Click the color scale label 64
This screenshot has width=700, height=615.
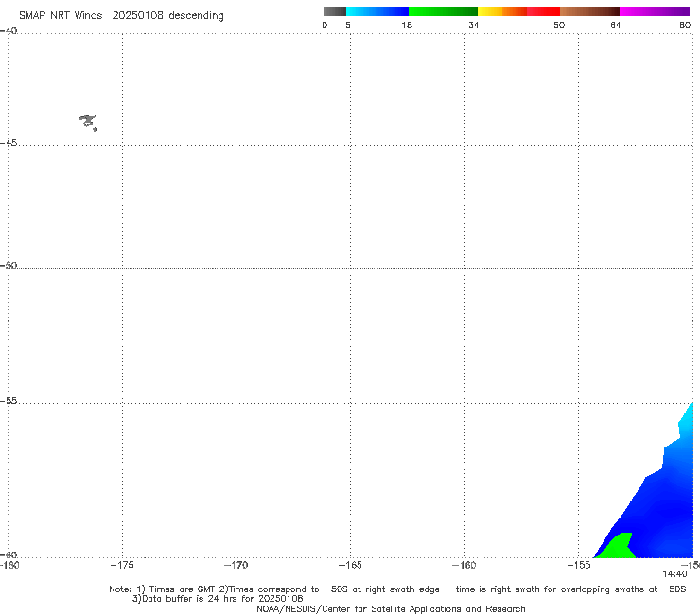point(616,26)
